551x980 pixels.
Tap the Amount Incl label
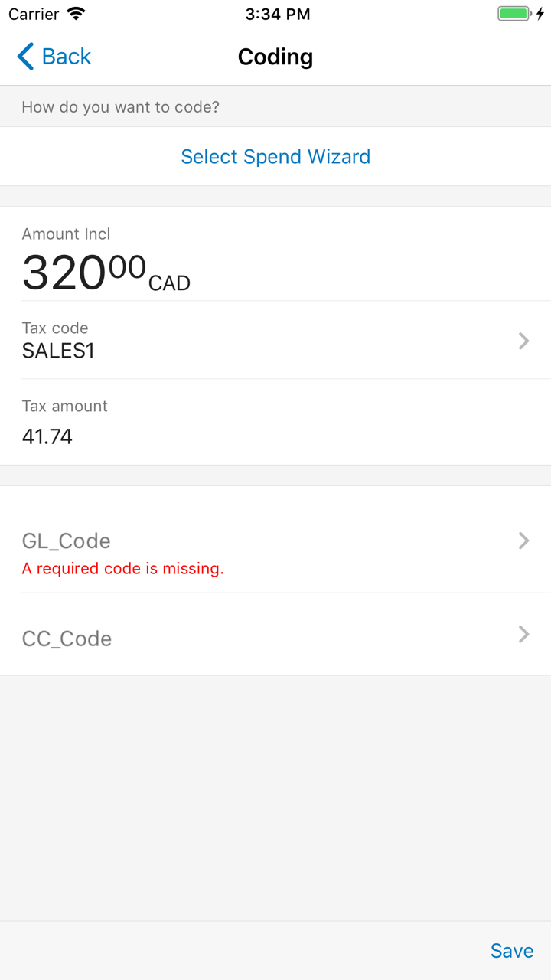pyautogui.click(x=67, y=234)
